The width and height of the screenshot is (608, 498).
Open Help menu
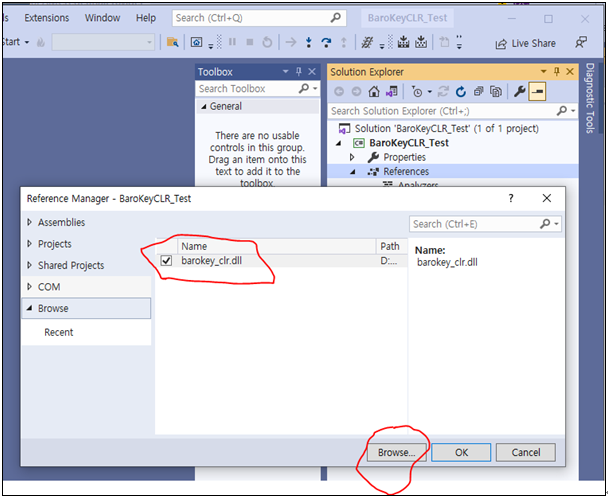point(146,18)
